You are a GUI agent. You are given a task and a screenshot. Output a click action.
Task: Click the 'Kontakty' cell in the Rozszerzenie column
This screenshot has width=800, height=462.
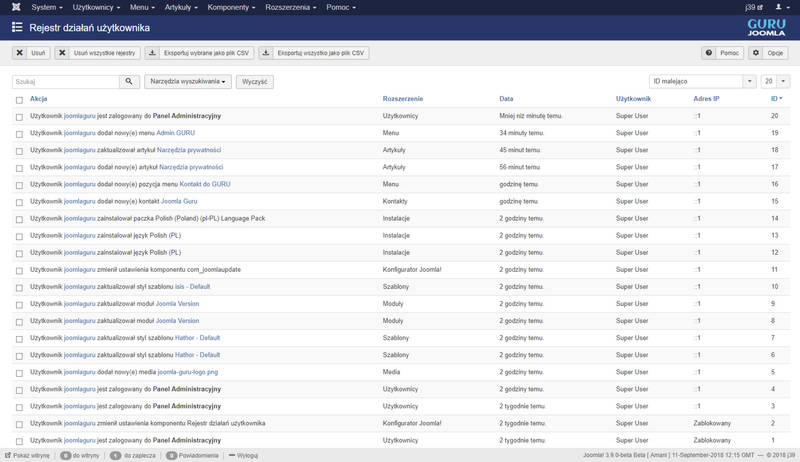[395, 201]
